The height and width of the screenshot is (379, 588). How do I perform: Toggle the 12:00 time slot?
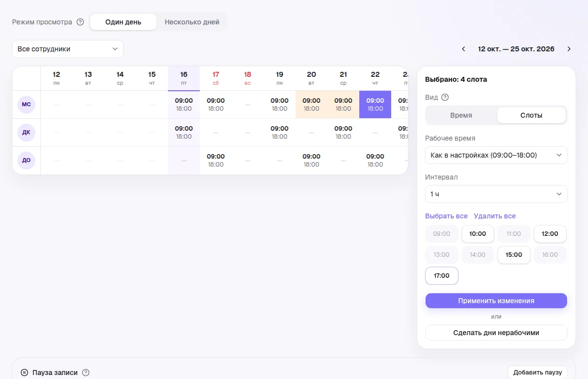[x=550, y=234]
